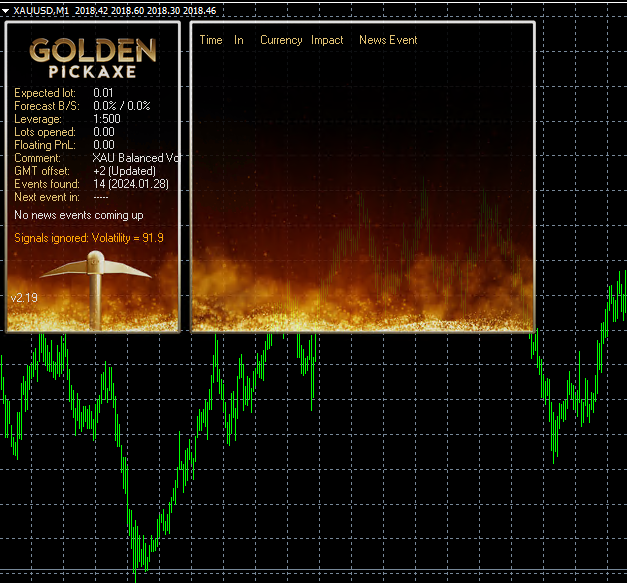Click the XAUUSD,M1 chart title text
Image resolution: width=627 pixels, height=583 pixels.
tap(41, 11)
